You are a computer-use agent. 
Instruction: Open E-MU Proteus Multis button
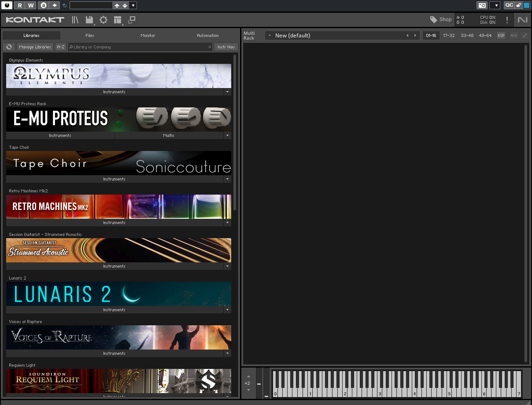pyautogui.click(x=169, y=136)
